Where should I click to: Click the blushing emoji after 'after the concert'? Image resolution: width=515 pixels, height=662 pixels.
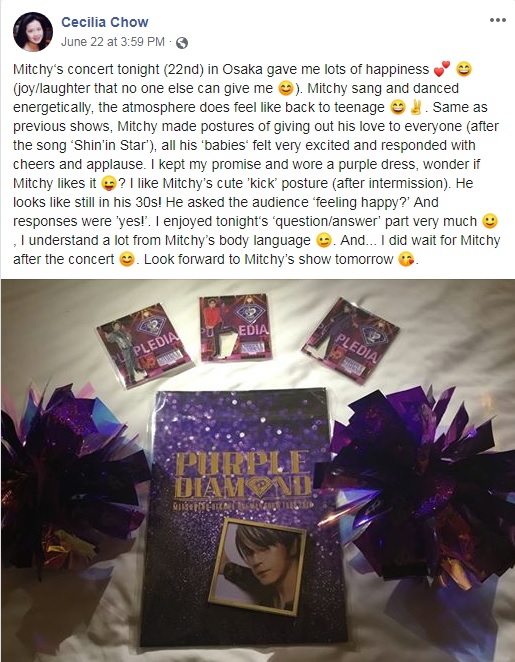tap(127, 259)
